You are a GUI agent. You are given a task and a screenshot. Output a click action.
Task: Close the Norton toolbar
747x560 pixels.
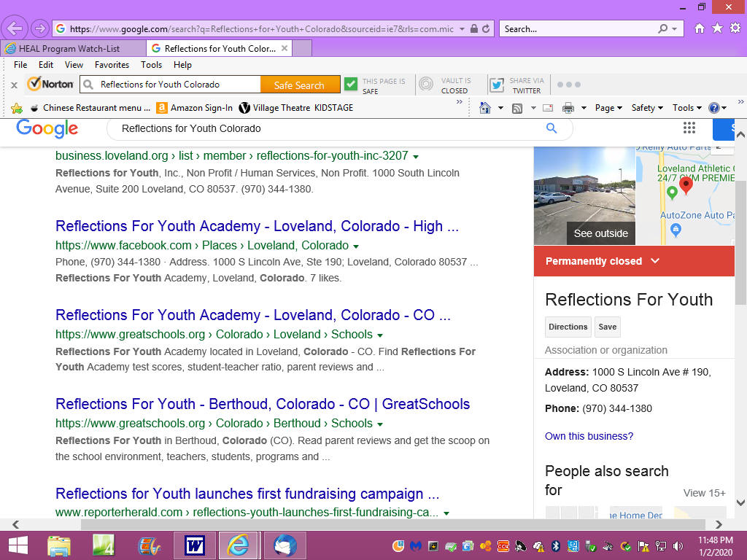pos(15,85)
